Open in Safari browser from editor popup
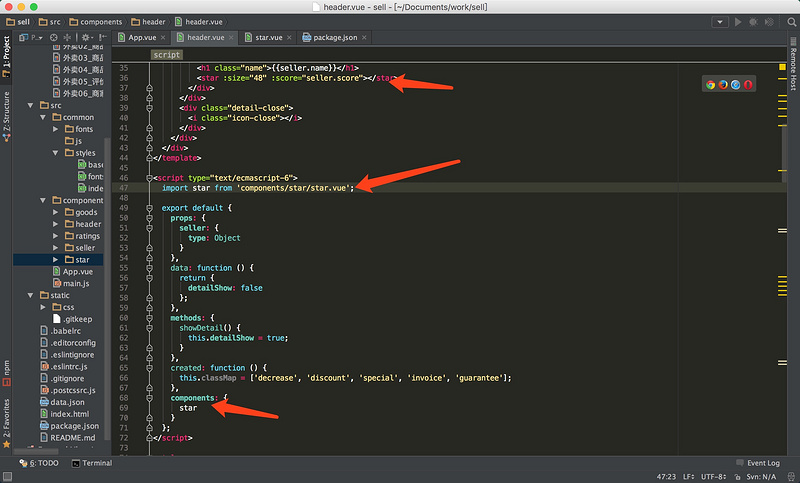 click(x=735, y=85)
